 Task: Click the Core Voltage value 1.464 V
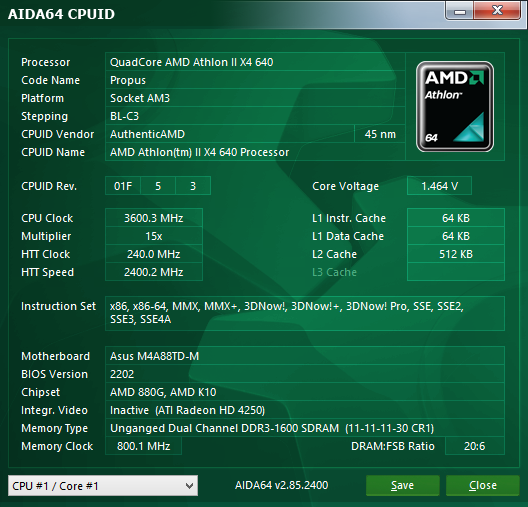439,186
